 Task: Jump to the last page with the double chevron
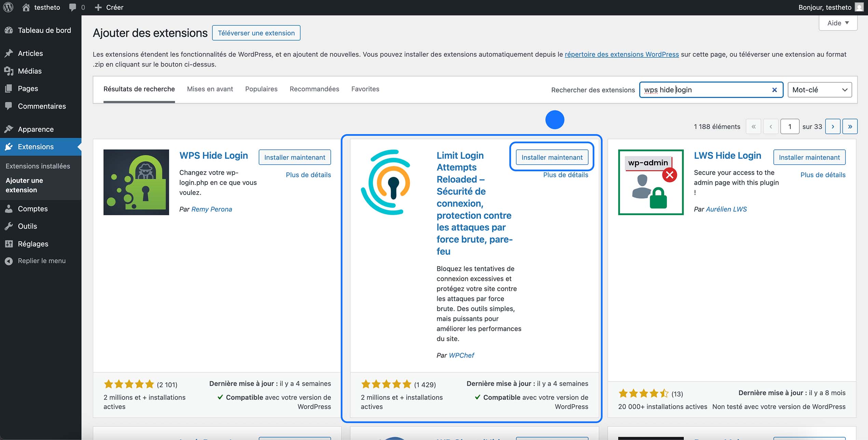[850, 126]
